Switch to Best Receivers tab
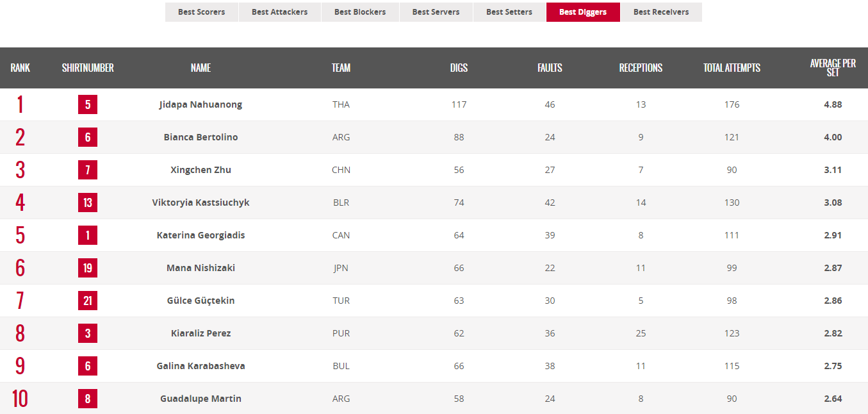This screenshot has width=868, height=414. pyautogui.click(x=661, y=12)
